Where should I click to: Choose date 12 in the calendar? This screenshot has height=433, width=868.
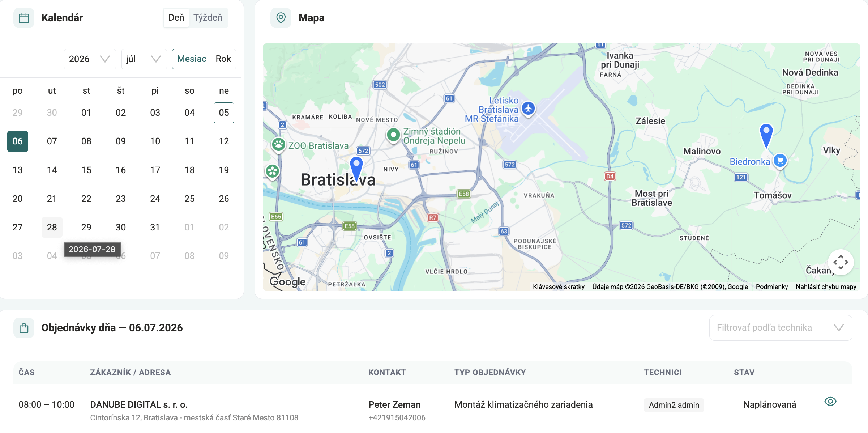pos(224,141)
